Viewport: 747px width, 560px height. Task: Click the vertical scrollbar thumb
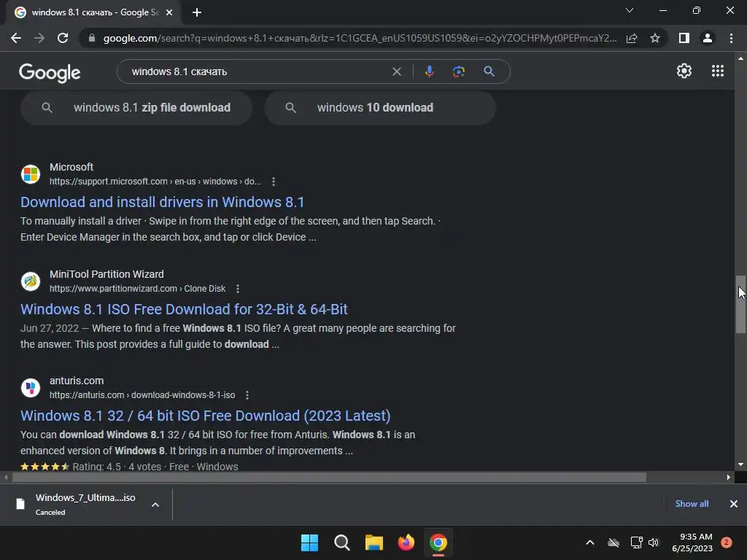741,304
